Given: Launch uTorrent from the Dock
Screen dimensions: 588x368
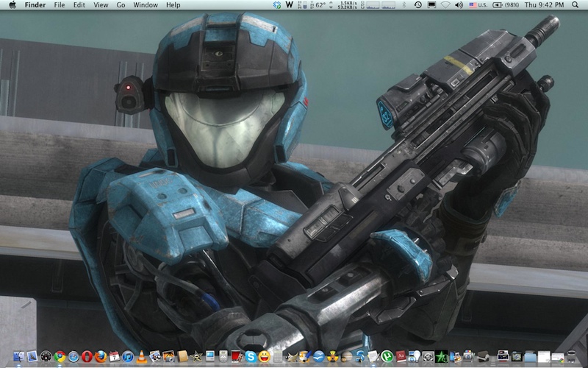Looking at the screenshot, I should pos(387,356).
